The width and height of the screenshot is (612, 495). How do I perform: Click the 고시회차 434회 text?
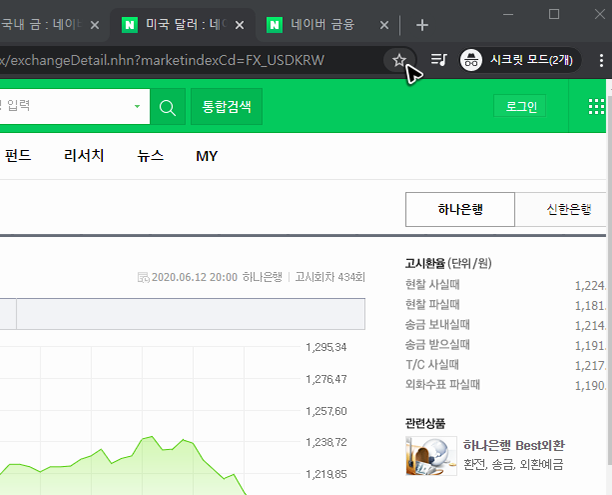330,277
